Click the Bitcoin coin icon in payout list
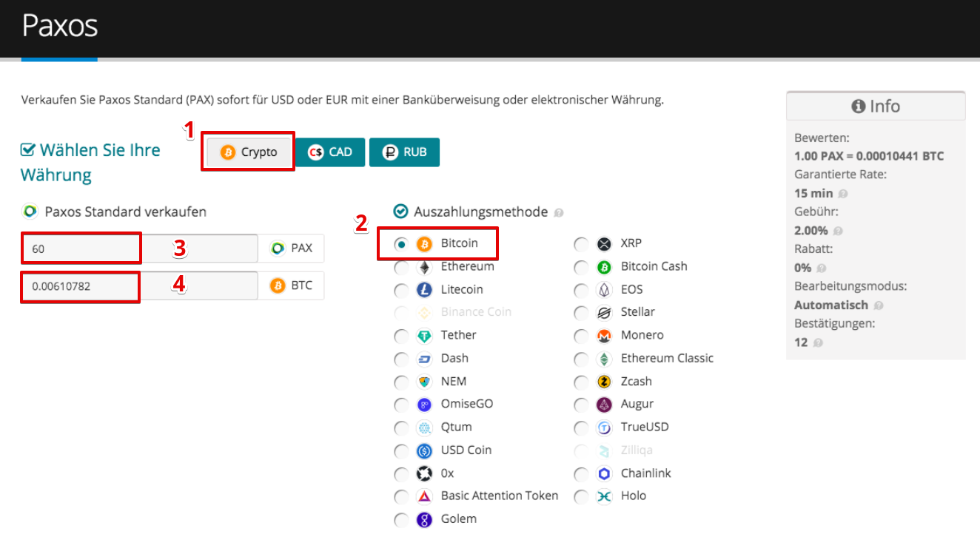This screenshot has height=534, width=980. [424, 243]
